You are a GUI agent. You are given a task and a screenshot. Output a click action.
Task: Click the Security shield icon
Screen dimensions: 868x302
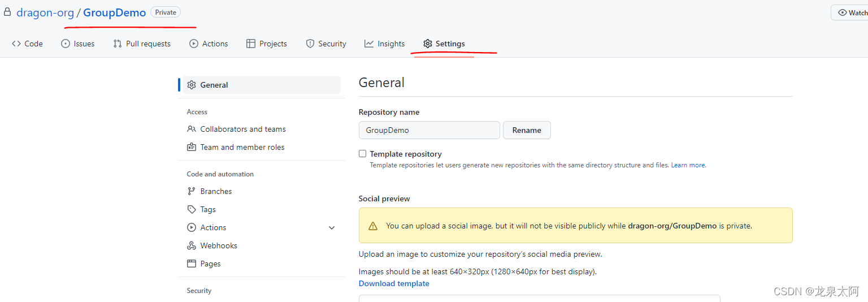click(310, 44)
